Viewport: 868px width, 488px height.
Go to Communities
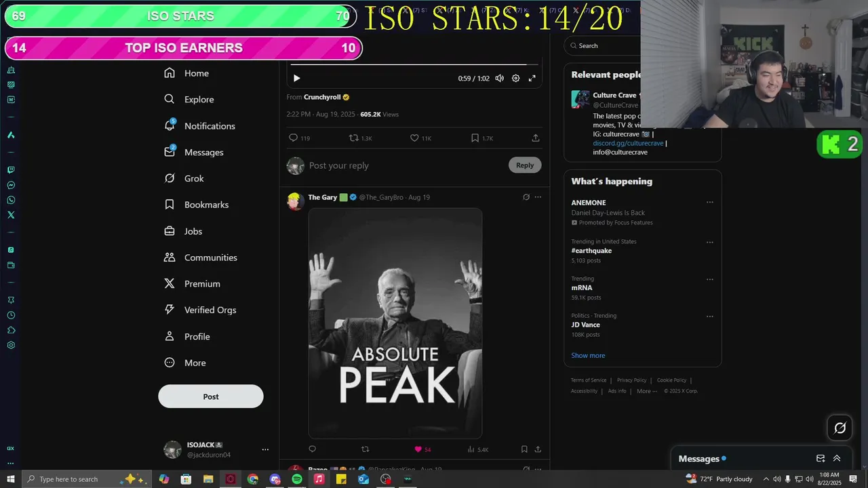pos(201,258)
